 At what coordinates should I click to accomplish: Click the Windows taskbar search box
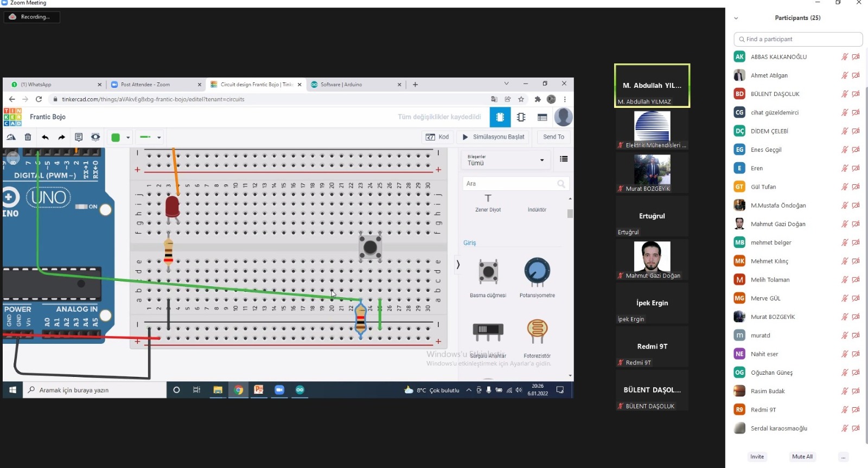(94, 390)
